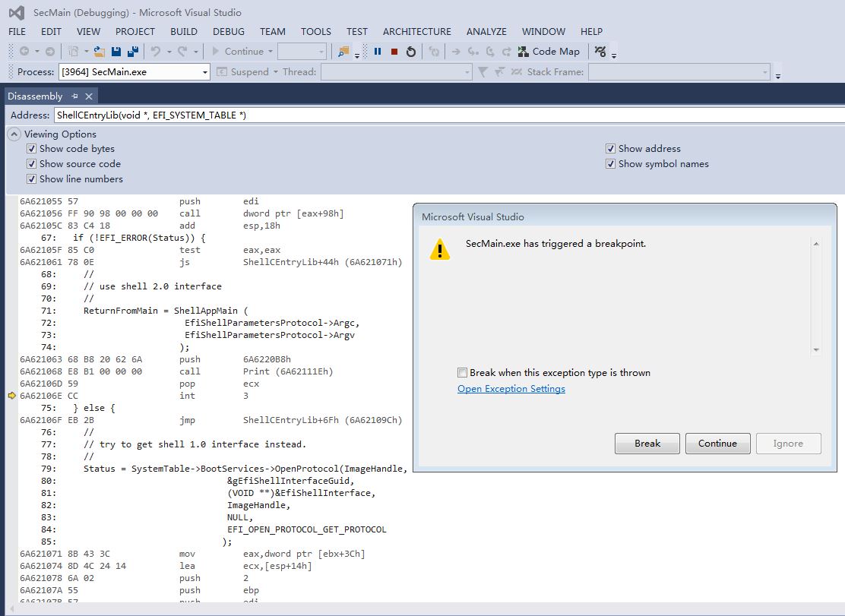The height and width of the screenshot is (616, 845).
Task: Open the Continue button dropdown arrow
Action: 271,51
